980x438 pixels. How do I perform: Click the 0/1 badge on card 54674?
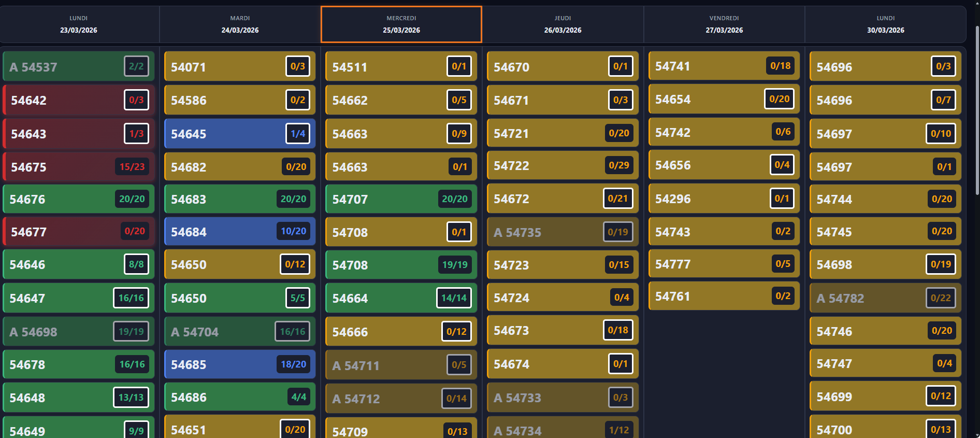click(620, 364)
